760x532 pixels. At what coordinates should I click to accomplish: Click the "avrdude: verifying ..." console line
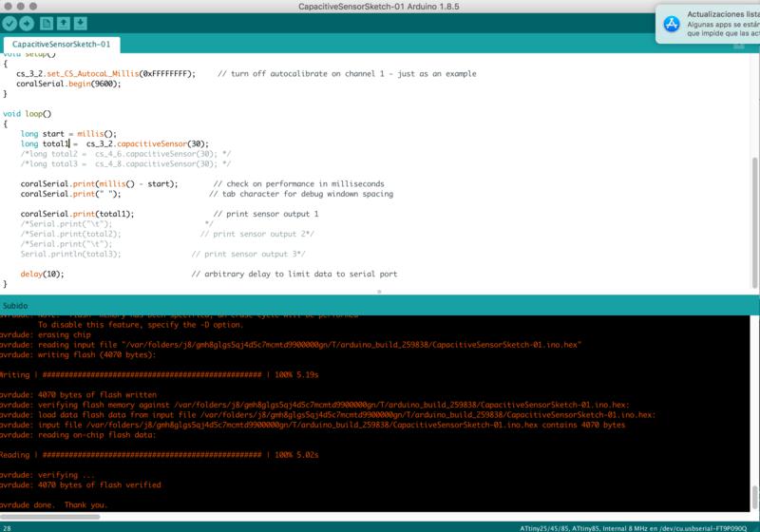click(x=47, y=475)
